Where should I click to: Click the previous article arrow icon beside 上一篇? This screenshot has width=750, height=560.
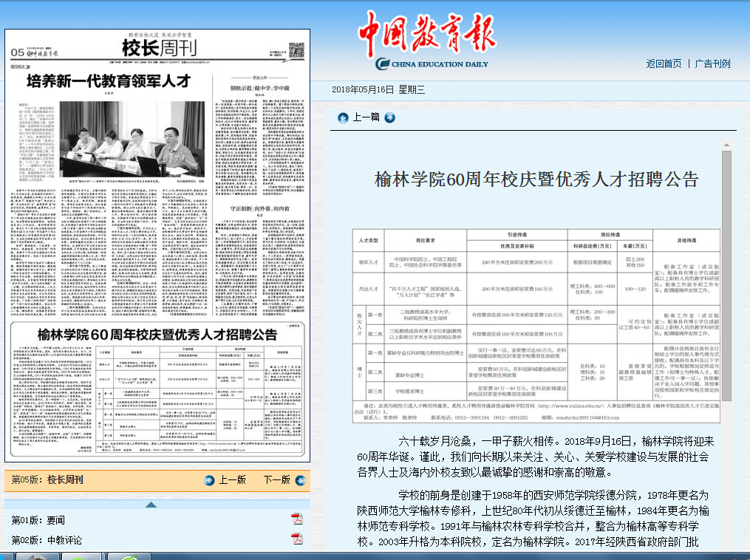343,117
